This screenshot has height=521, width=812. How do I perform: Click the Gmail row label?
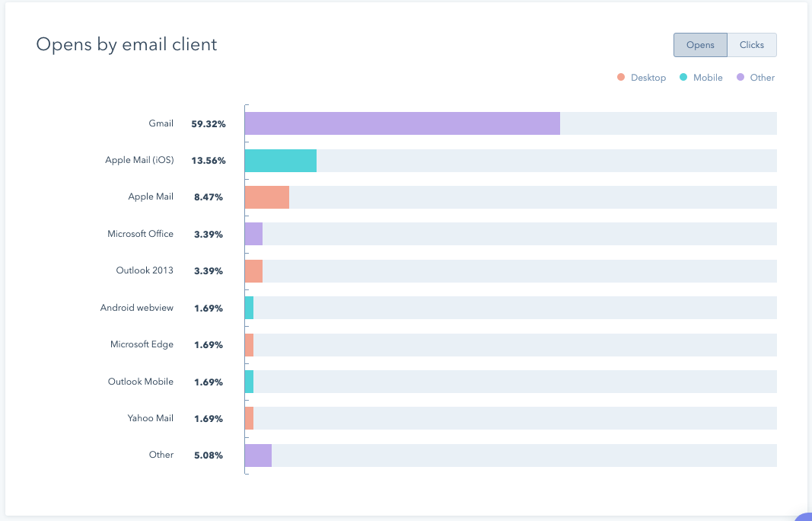(162, 123)
